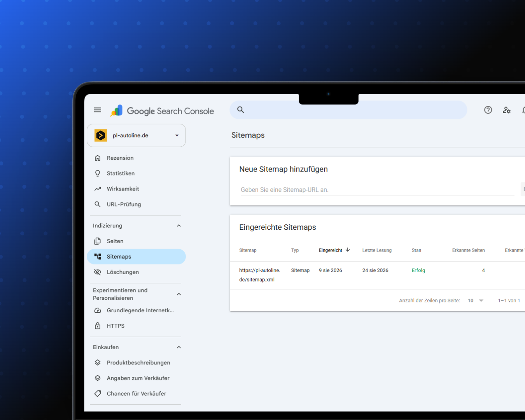Click the Typ column header
Image resolution: width=525 pixels, height=420 pixels.
(x=295, y=250)
